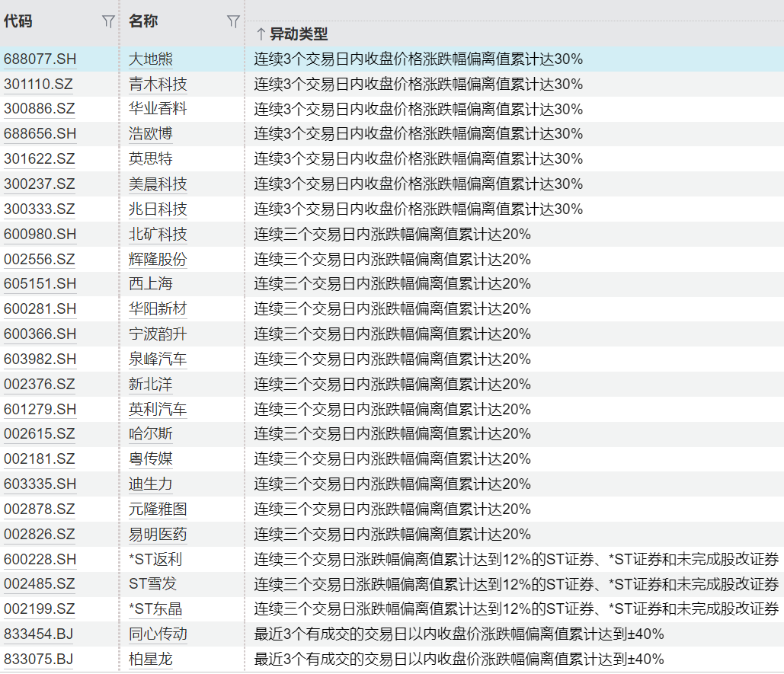Open stock name 宁波韵升
This screenshot has height=674, width=784.
tap(158, 334)
